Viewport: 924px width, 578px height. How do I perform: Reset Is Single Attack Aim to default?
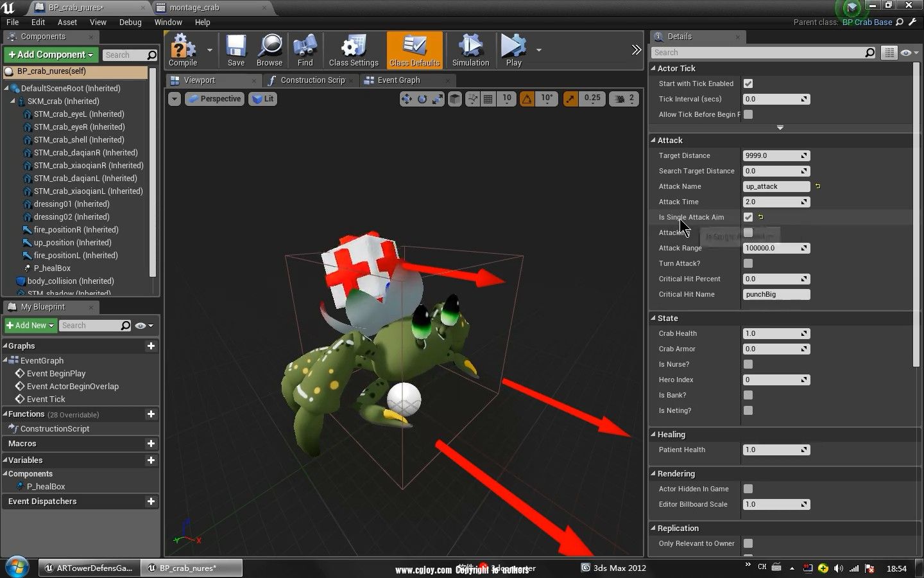point(760,217)
